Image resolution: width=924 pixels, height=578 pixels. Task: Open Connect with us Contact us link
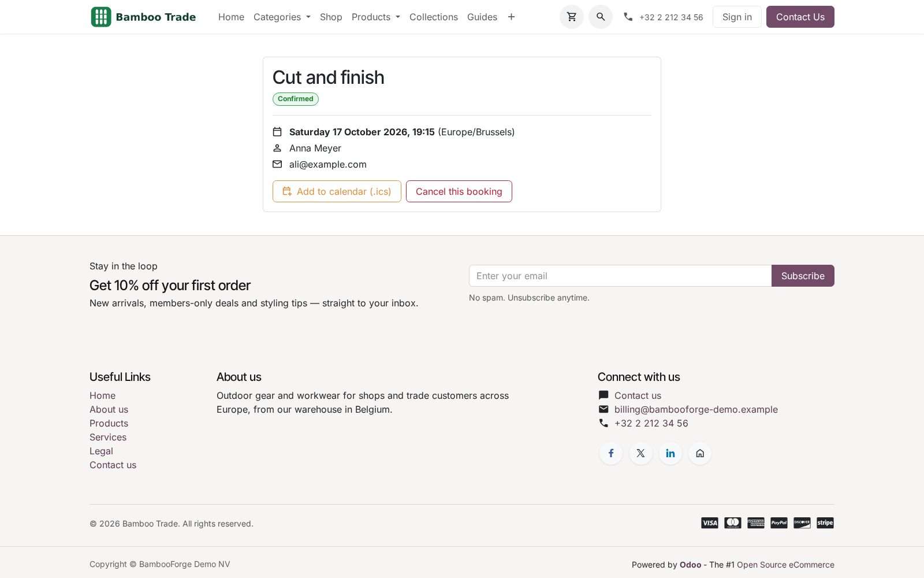(638, 395)
